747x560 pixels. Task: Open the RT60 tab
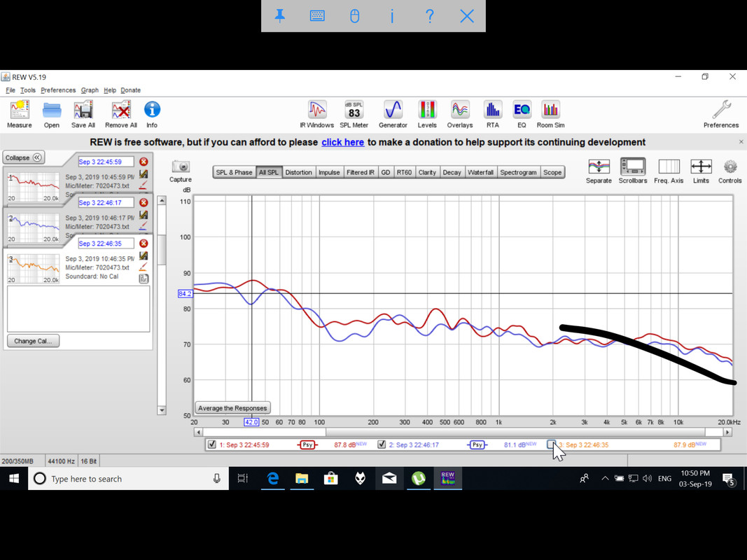point(404,172)
